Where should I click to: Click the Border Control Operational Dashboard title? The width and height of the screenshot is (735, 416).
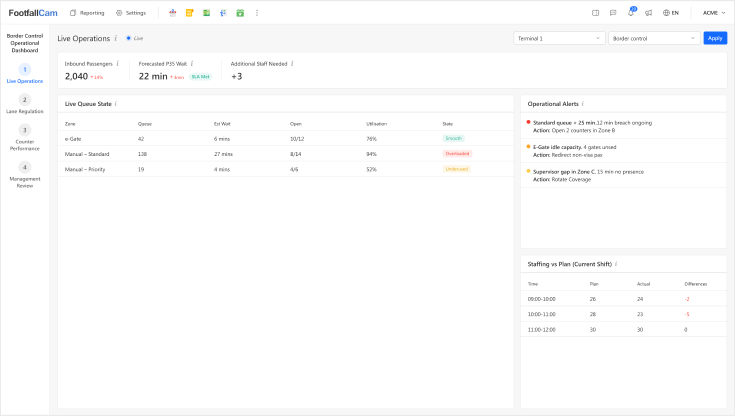(x=25, y=43)
